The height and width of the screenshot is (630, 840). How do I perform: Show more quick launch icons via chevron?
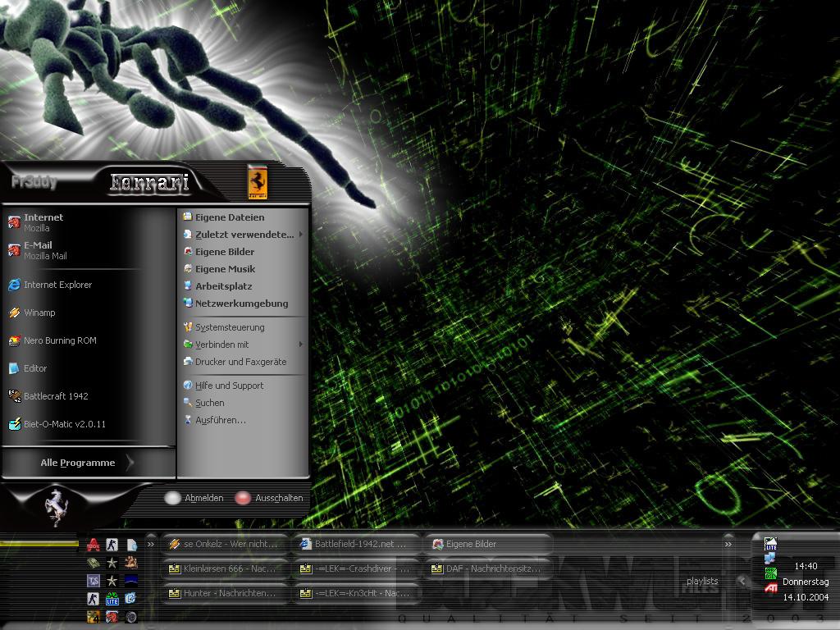(x=151, y=545)
